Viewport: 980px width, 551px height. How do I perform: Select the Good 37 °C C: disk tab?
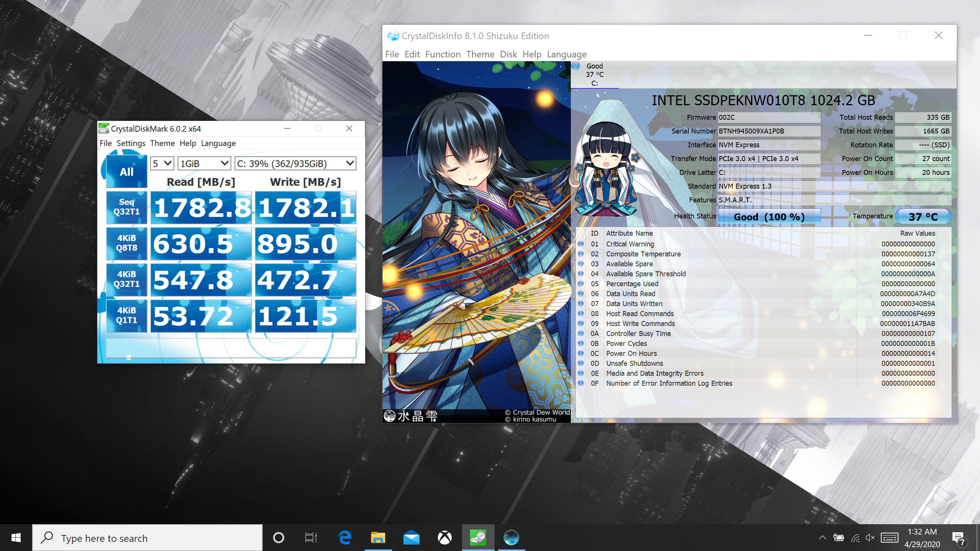coord(595,75)
